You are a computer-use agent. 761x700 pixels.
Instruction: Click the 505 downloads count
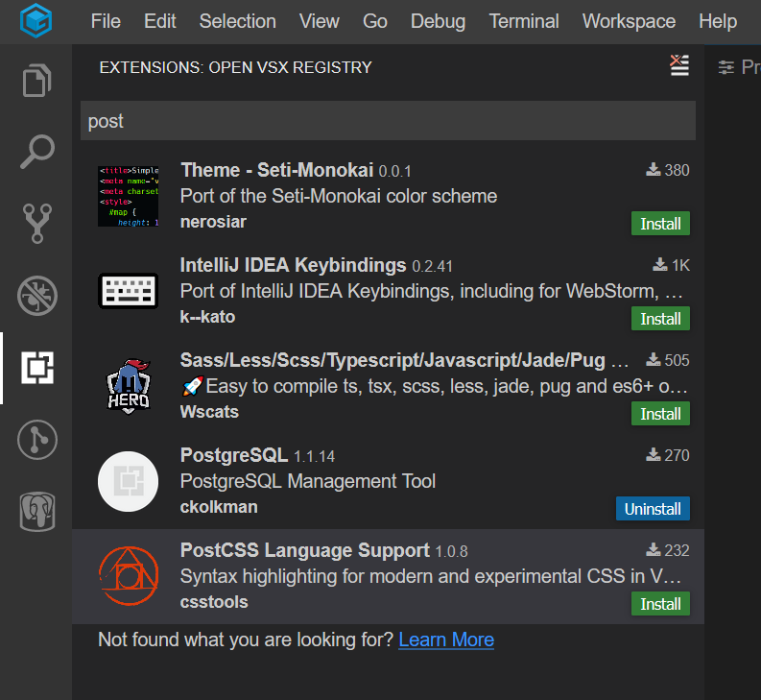pyautogui.click(x=667, y=360)
